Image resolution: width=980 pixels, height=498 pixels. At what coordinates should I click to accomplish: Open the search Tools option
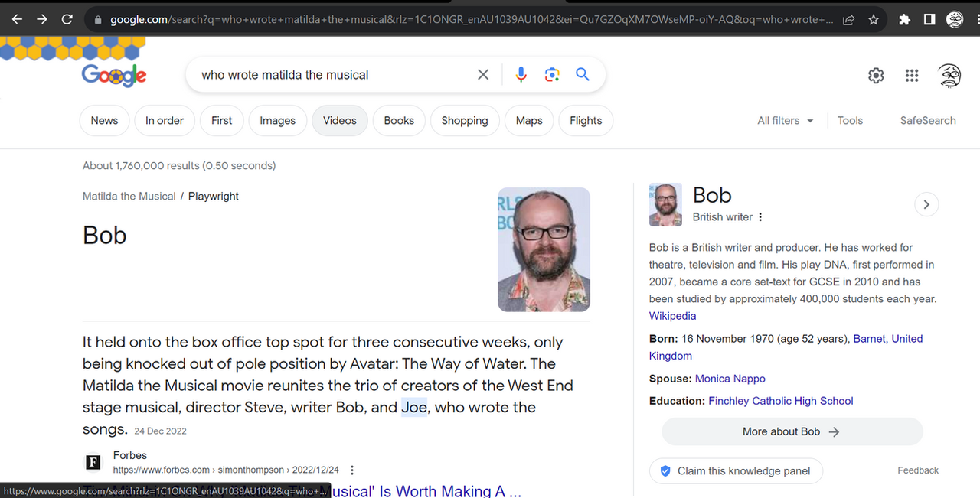click(x=850, y=121)
